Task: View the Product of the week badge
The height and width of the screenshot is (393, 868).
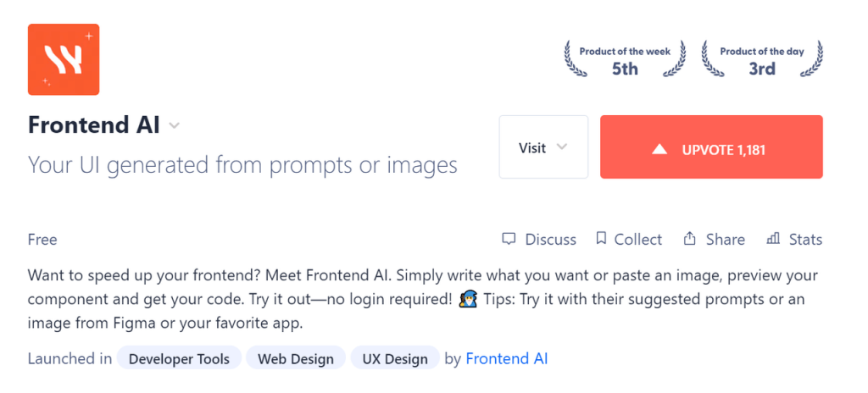Action: pyautogui.click(x=625, y=59)
